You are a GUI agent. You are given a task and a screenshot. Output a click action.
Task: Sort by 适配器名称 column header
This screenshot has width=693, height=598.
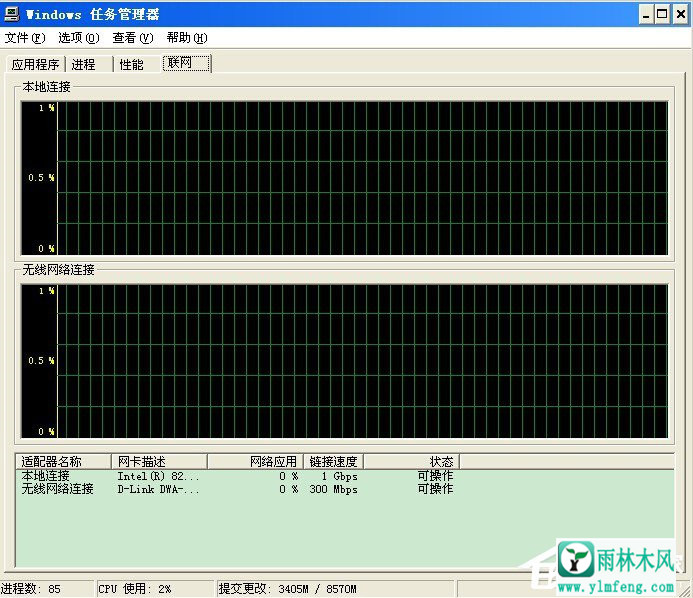point(63,462)
